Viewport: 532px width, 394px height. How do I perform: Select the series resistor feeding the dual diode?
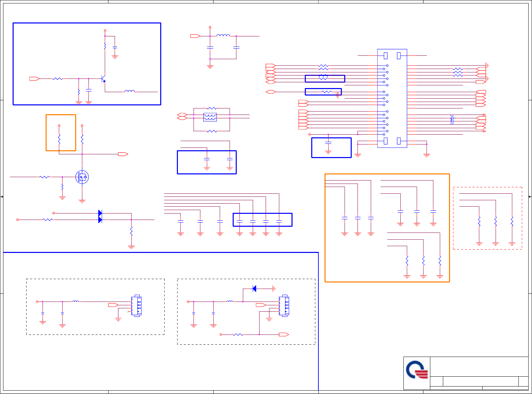pyautogui.click(x=48, y=220)
